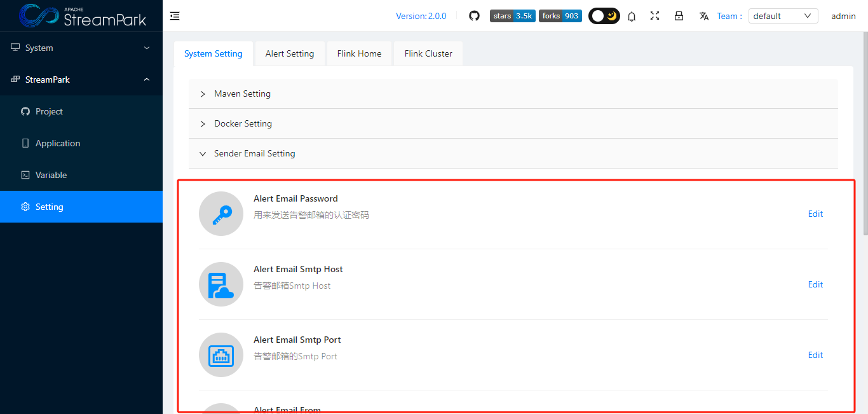Toggle dark mode in the top bar
Image resolution: width=868 pixels, height=414 pixels.
tap(604, 15)
